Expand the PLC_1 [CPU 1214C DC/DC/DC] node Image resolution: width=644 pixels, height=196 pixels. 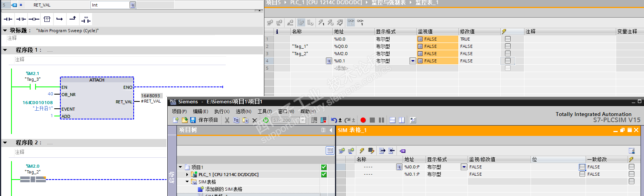tap(187, 175)
